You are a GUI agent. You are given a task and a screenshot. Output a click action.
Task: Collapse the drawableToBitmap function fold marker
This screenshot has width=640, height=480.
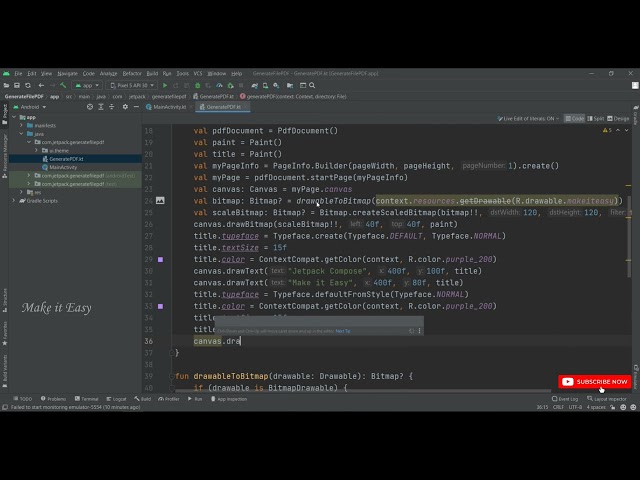pos(172,376)
